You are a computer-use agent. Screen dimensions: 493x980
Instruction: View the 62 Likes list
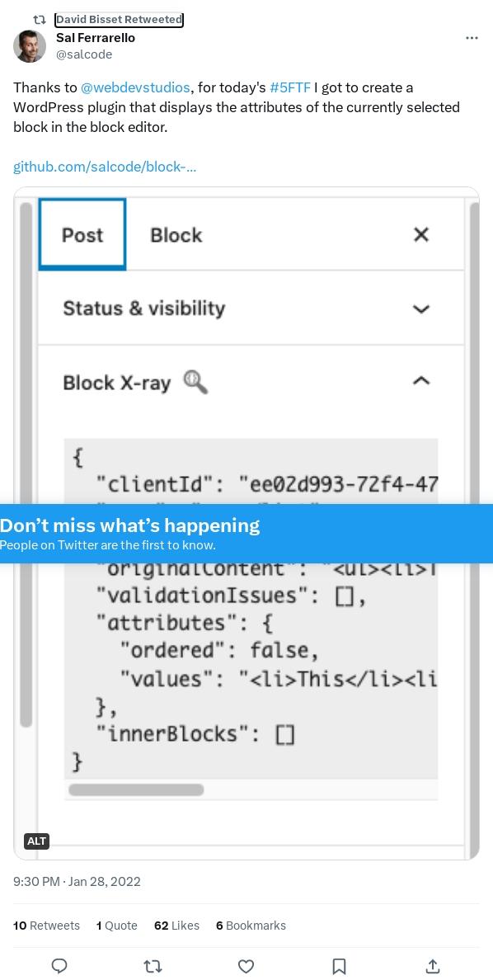176,926
